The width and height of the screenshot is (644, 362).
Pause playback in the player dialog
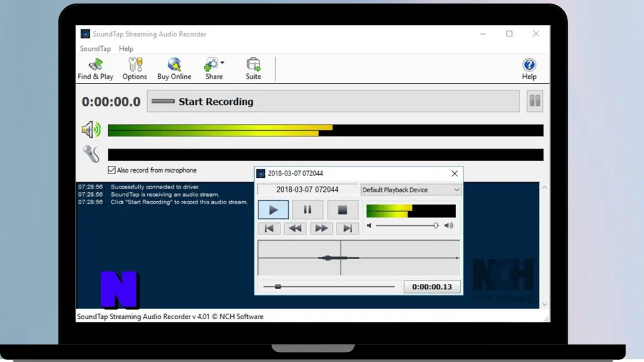(308, 210)
